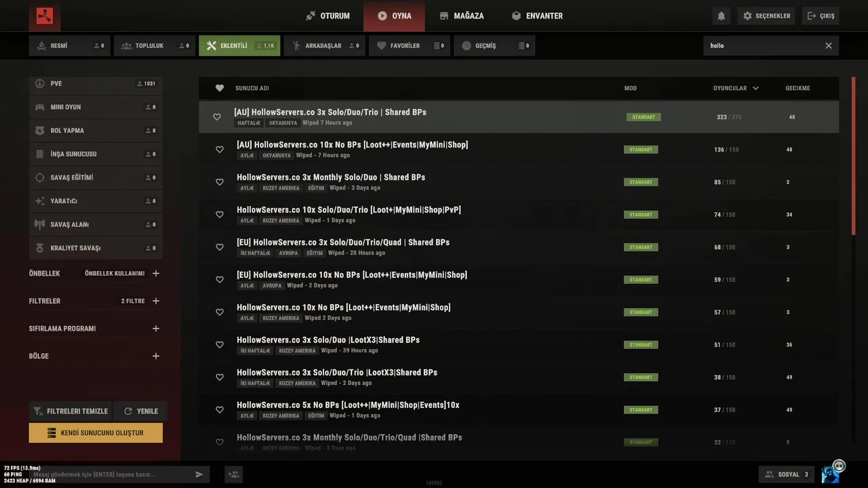Favorite HollowServers.co 3x Monthly Solo/Duo server
Screen dimensions: 868x488
click(220, 182)
